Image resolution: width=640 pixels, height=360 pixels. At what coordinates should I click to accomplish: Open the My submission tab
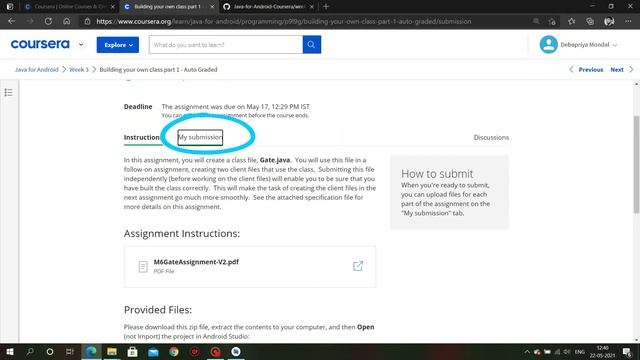(x=200, y=137)
